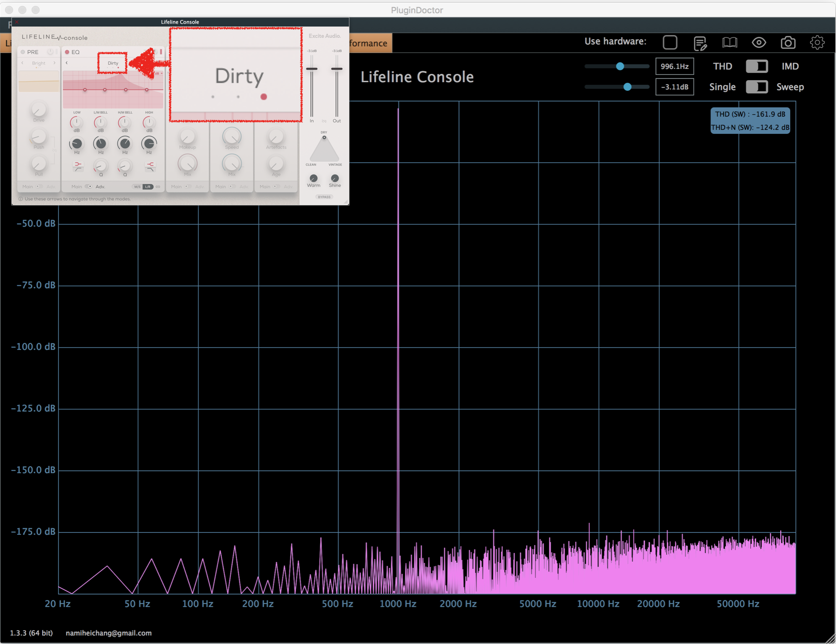
Task: Click the Speed knob
Action: [x=231, y=136]
